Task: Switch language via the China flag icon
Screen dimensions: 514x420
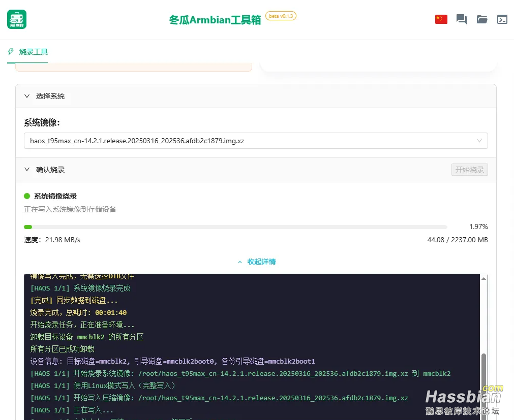Action: tap(441, 19)
